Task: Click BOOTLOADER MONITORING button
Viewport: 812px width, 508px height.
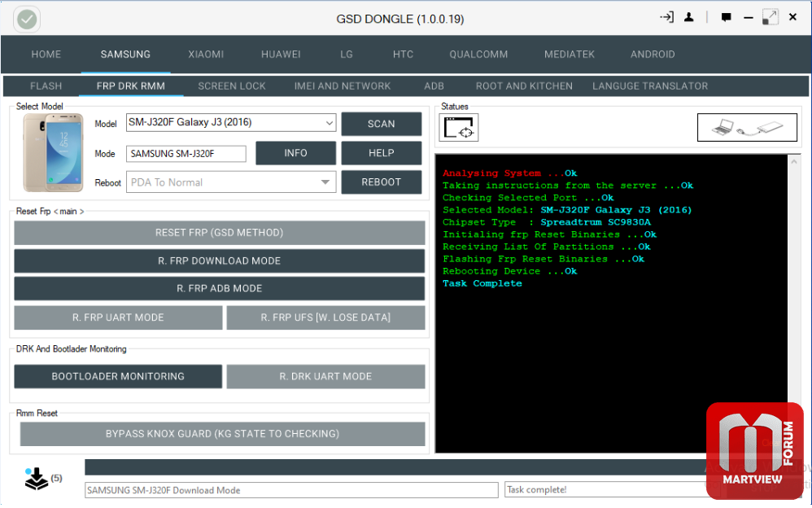Action: [118, 377]
